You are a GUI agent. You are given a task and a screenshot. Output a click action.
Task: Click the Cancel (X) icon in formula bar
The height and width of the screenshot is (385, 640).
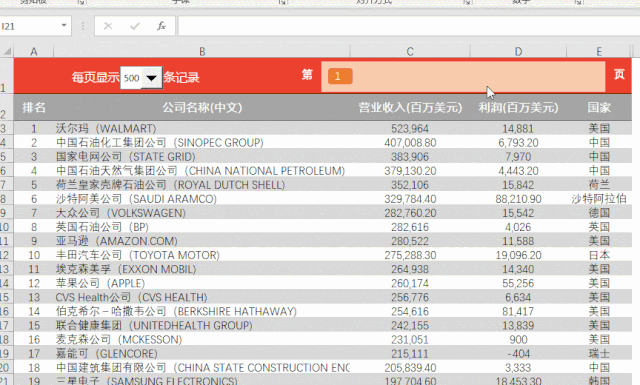click(x=108, y=27)
